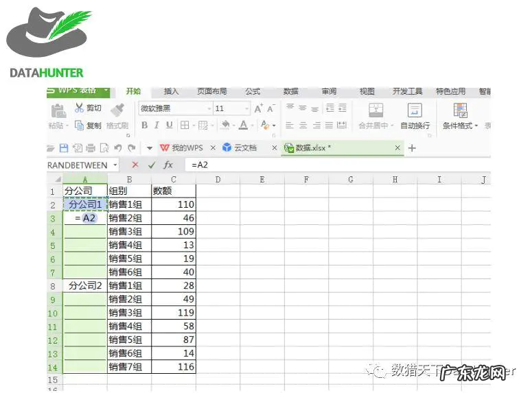532x393 pixels.
Task: Expand the Paste (粘贴) options arrow
Action: pyautogui.click(x=67, y=126)
